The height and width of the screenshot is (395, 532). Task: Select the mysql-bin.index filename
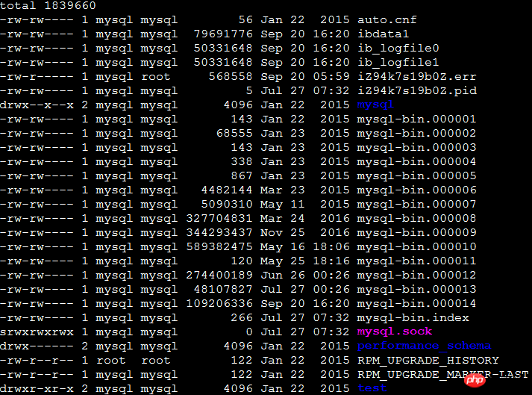pyautogui.click(x=413, y=318)
